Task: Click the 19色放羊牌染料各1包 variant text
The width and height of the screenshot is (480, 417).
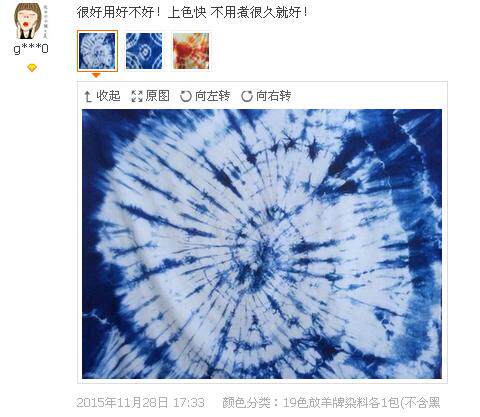Action: tap(341, 402)
